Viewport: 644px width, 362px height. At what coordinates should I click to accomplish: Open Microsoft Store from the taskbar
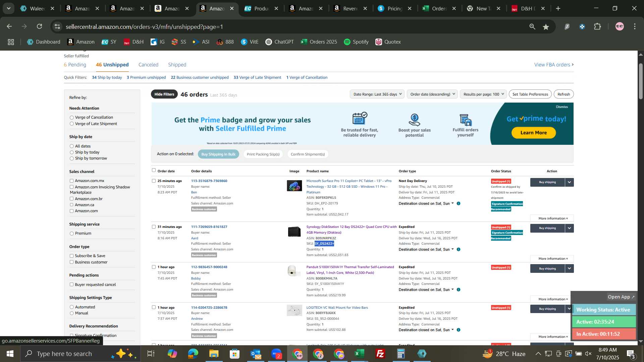(235, 354)
